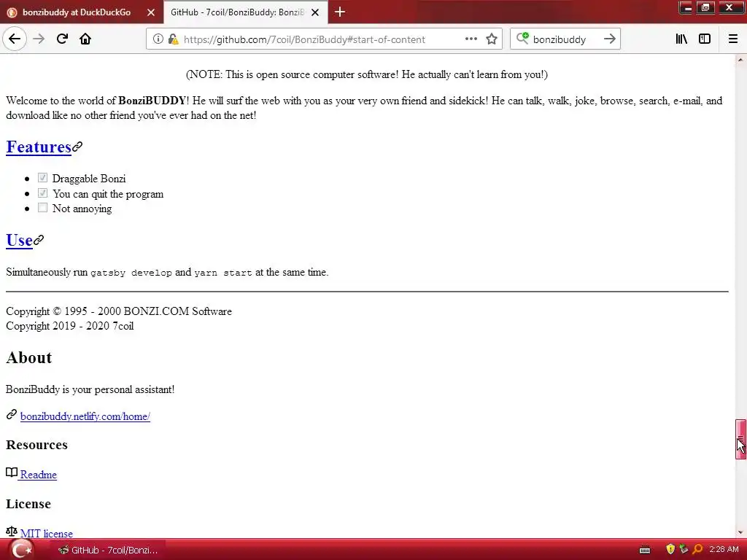The width and height of the screenshot is (747, 560).
Task: Close the GitHub BonziBuddy tab
Action: coord(315,12)
